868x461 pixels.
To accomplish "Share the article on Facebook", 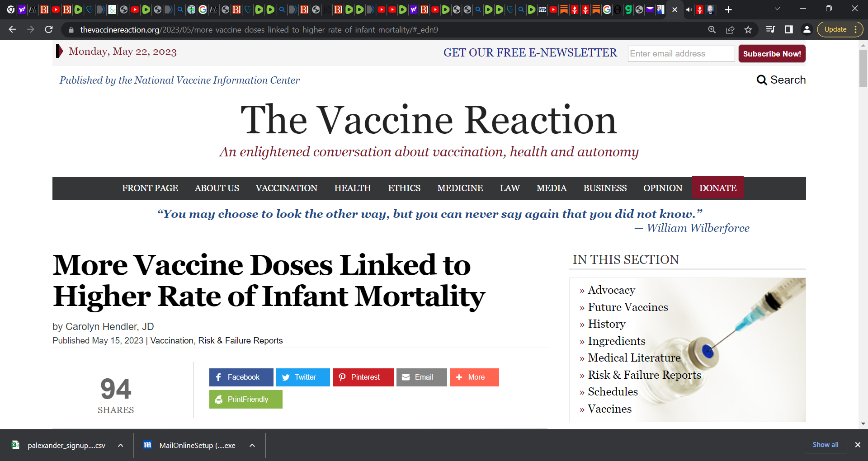I will pos(241,377).
